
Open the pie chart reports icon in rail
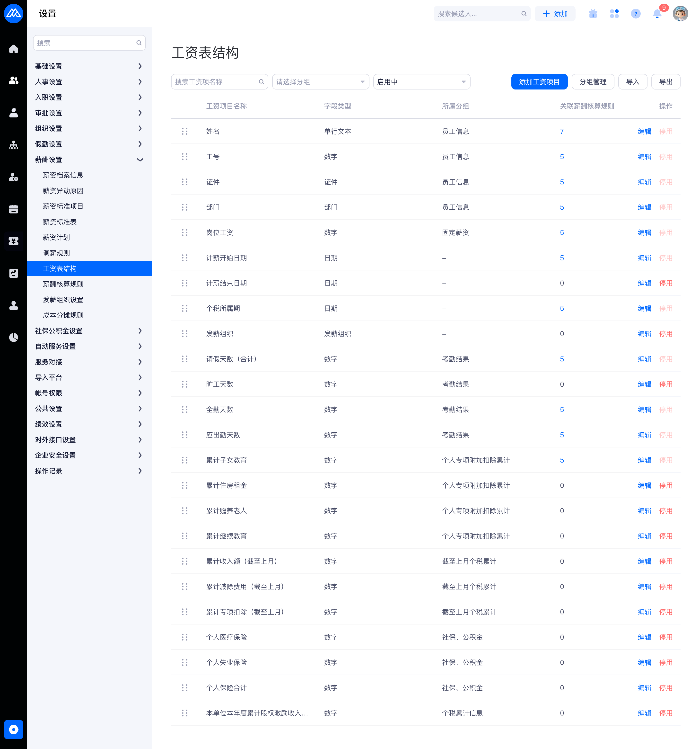click(14, 337)
